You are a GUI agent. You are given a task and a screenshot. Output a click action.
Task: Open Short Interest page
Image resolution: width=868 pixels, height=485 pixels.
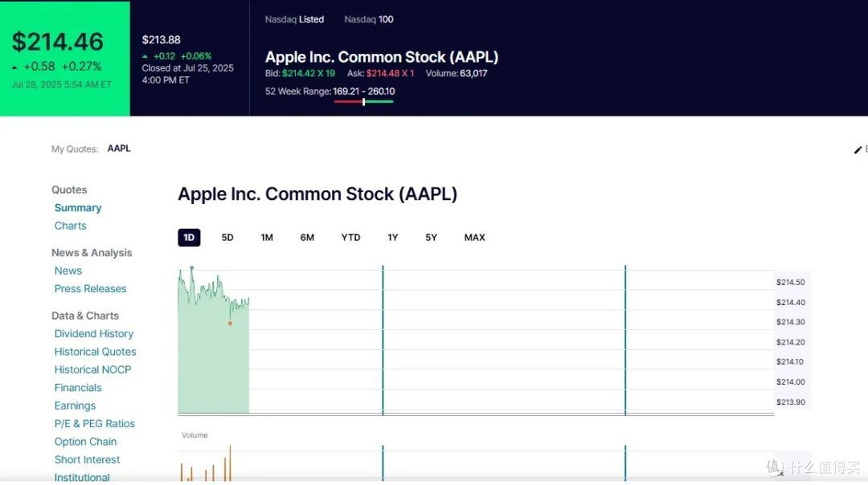[x=87, y=459]
